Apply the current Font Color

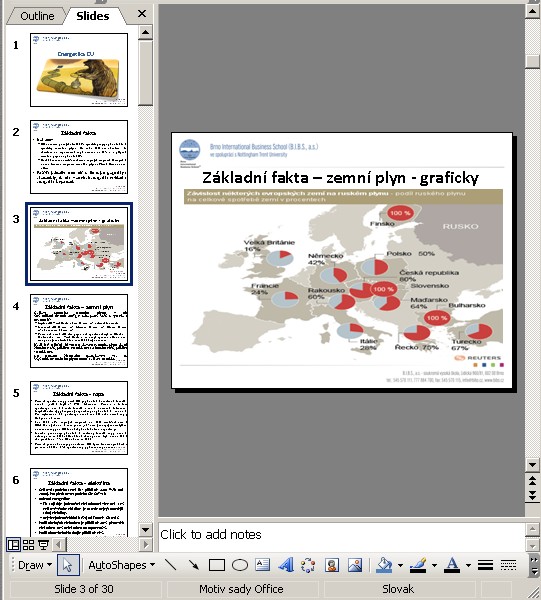[452, 565]
